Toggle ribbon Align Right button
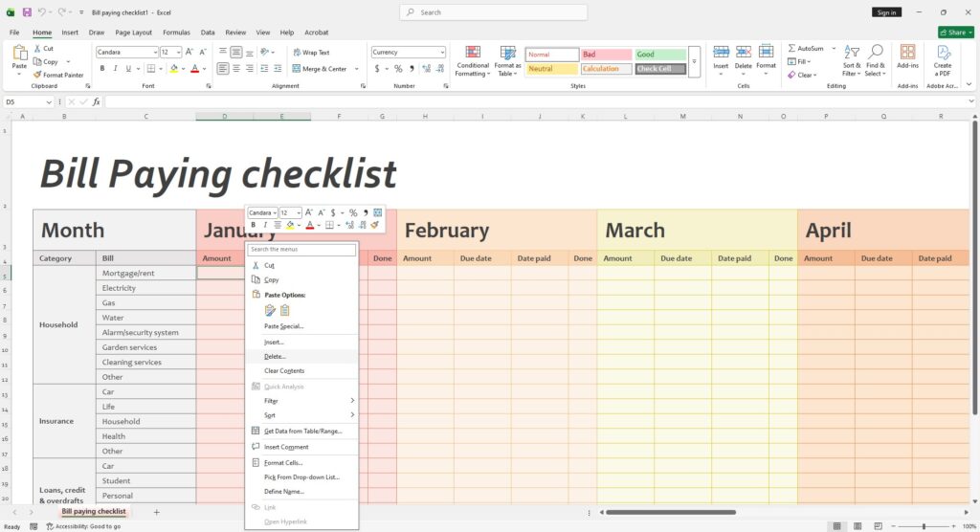The image size is (980, 532). tap(250, 68)
